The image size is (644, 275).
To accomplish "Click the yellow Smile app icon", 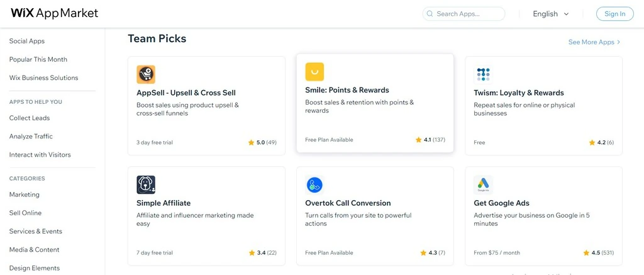I will (314, 72).
